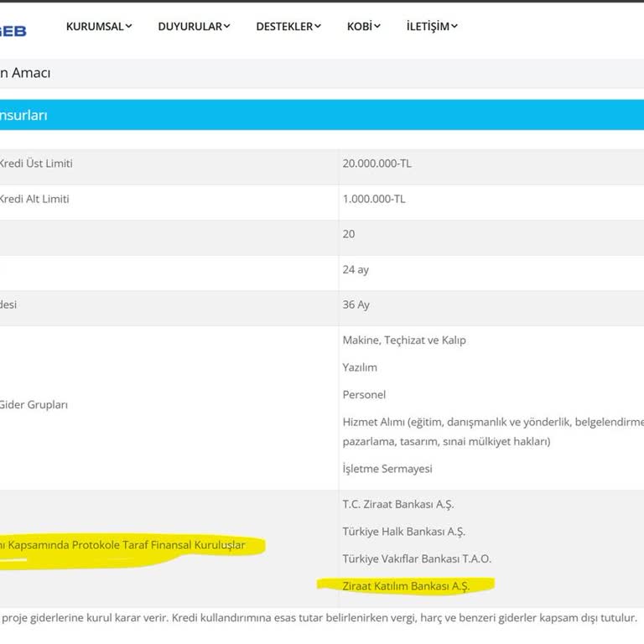644x644 pixels.
Task: Click the 'Kredi Alt Limiti' label
Action: (34, 199)
